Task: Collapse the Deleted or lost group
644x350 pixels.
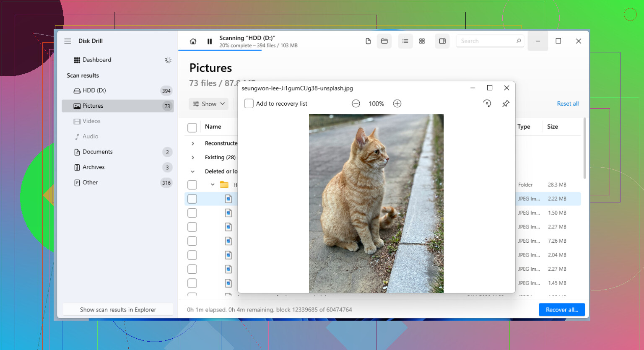Action: (x=193, y=171)
